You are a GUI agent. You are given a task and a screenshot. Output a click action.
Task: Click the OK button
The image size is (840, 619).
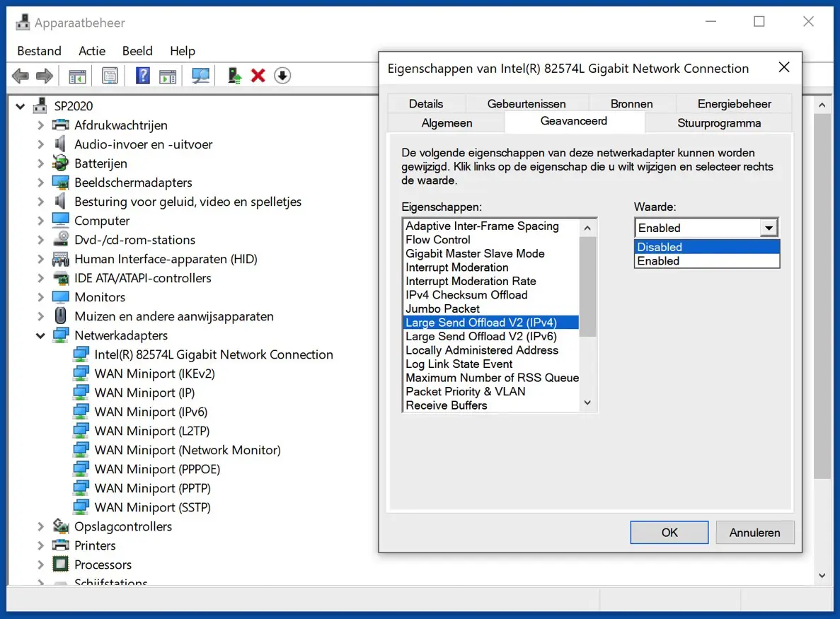[x=669, y=532]
